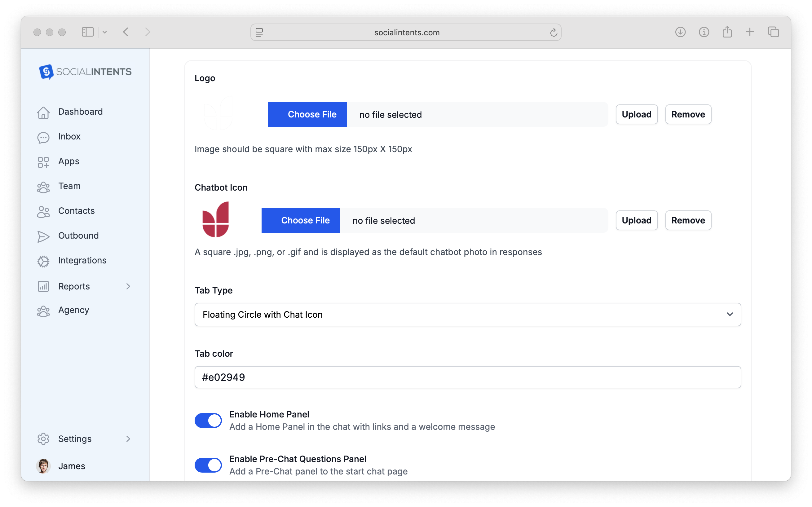Viewport: 812px width, 507px height.
Task: Click the Contacts icon
Action: click(43, 212)
